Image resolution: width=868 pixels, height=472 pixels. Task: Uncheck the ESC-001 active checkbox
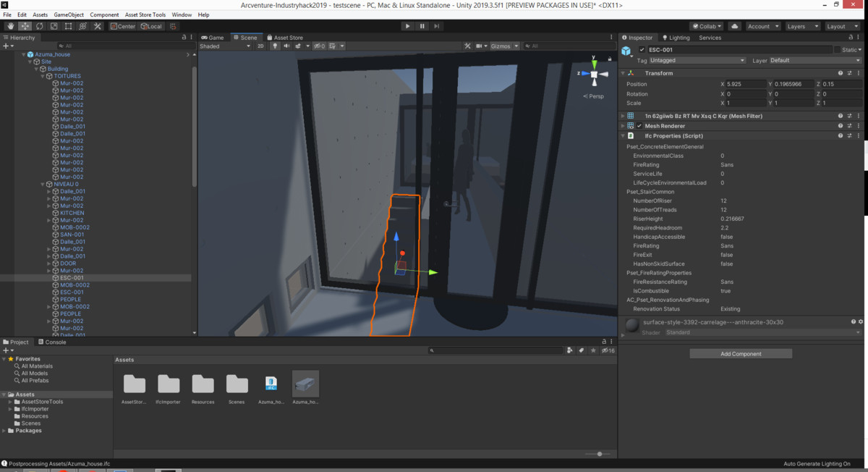642,50
